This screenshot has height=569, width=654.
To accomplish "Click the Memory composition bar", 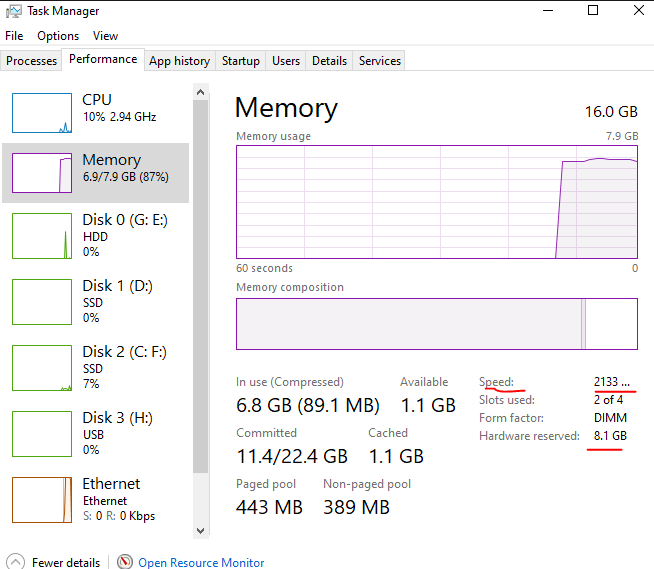I will [x=437, y=324].
